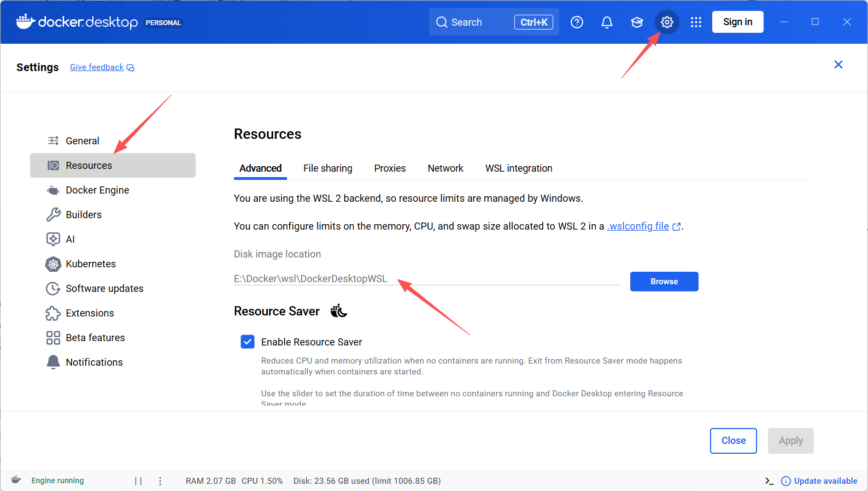Viewport: 868px width, 492px height.
Task: Go to Beta features settings
Action: click(113, 338)
